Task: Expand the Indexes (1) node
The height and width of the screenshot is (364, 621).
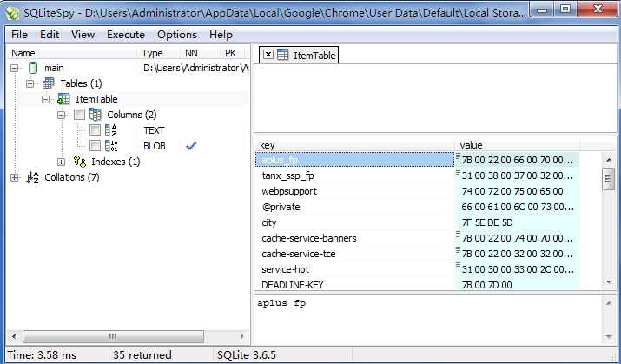Action: (61, 162)
